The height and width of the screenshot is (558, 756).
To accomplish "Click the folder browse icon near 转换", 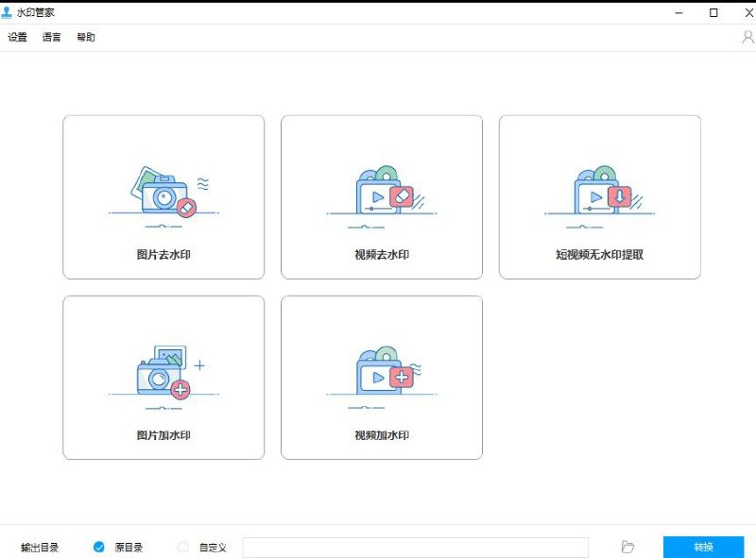I will pos(627,547).
